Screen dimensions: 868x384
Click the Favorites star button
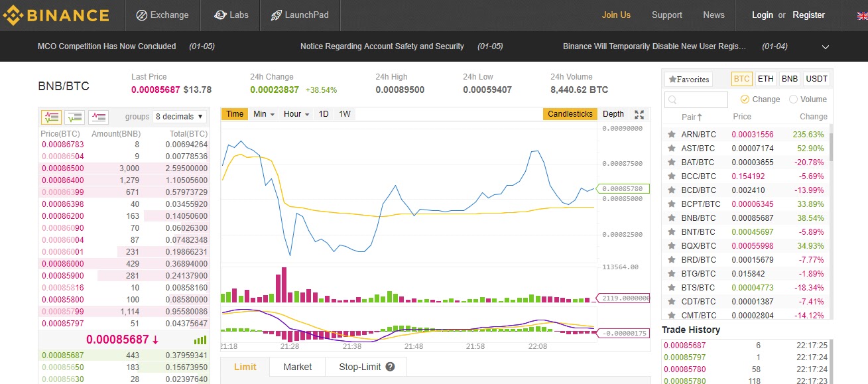click(x=689, y=79)
